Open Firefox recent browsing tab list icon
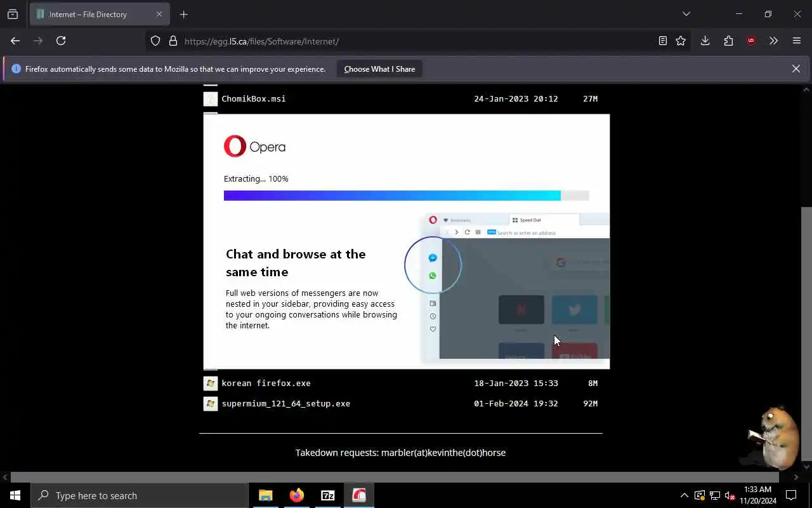Image resolution: width=812 pixels, height=508 pixels. tap(13, 14)
